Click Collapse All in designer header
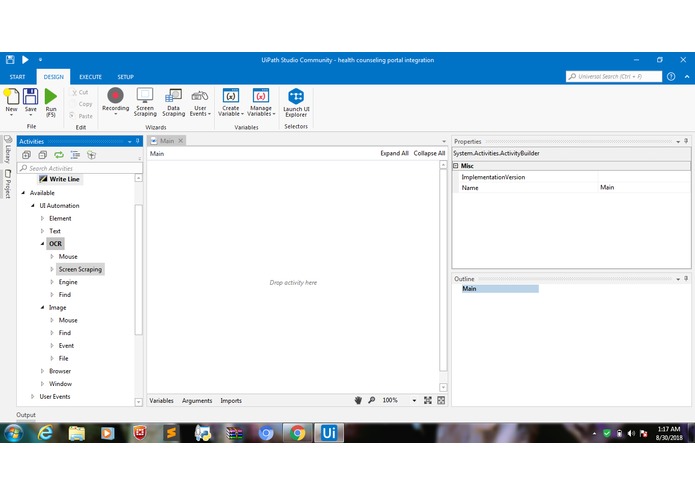This screenshot has width=695, height=494. [429, 153]
